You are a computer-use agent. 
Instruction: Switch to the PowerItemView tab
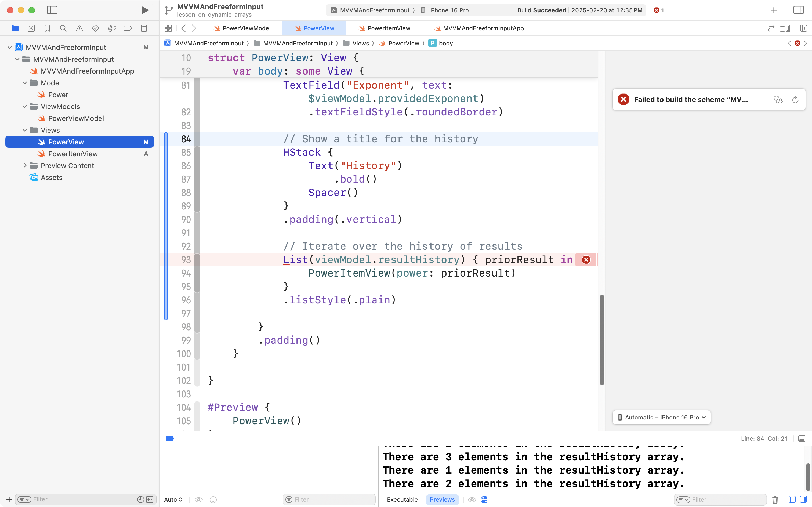[388, 28]
